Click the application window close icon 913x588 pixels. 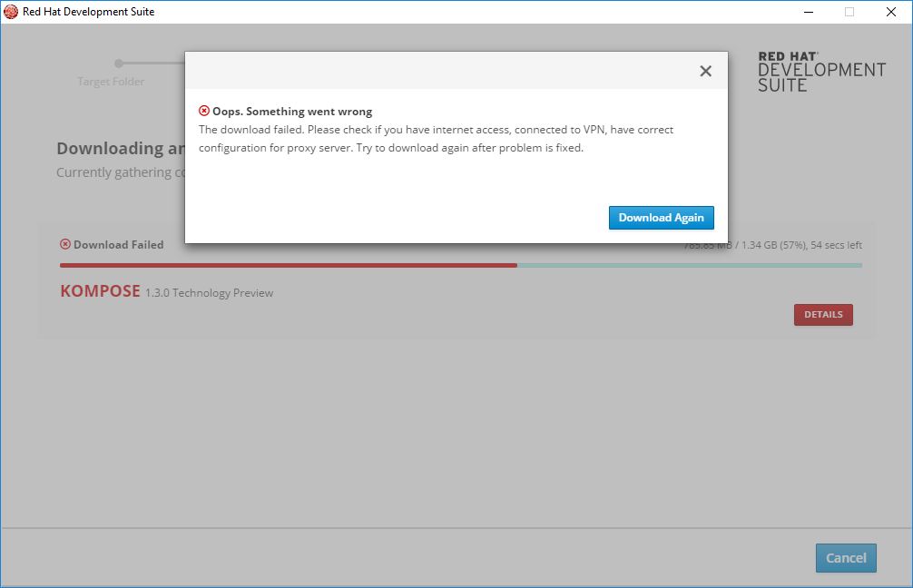pos(890,12)
